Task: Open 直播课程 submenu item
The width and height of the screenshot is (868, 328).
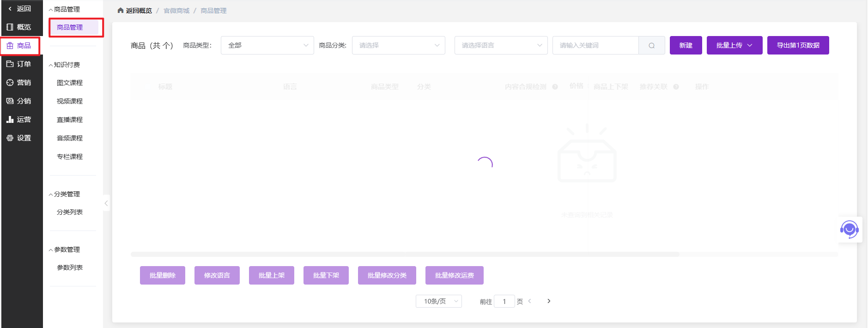Action: point(70,120)
